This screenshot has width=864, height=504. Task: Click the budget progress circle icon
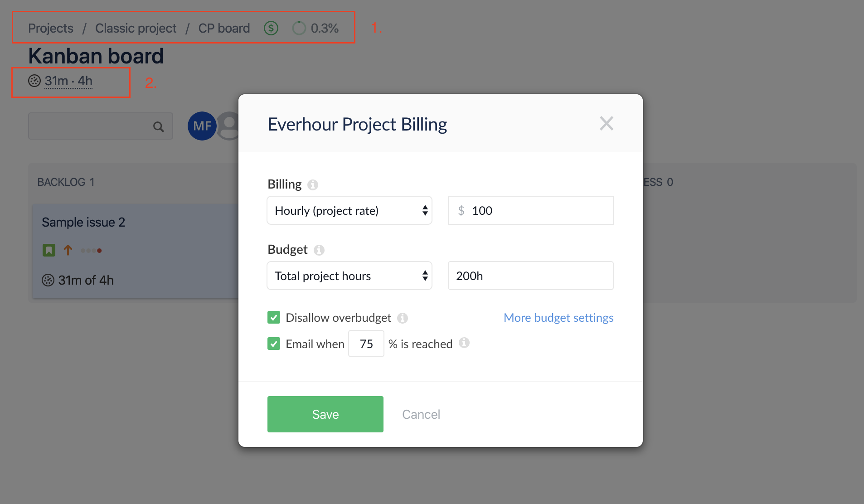click(x=299, y=28)
